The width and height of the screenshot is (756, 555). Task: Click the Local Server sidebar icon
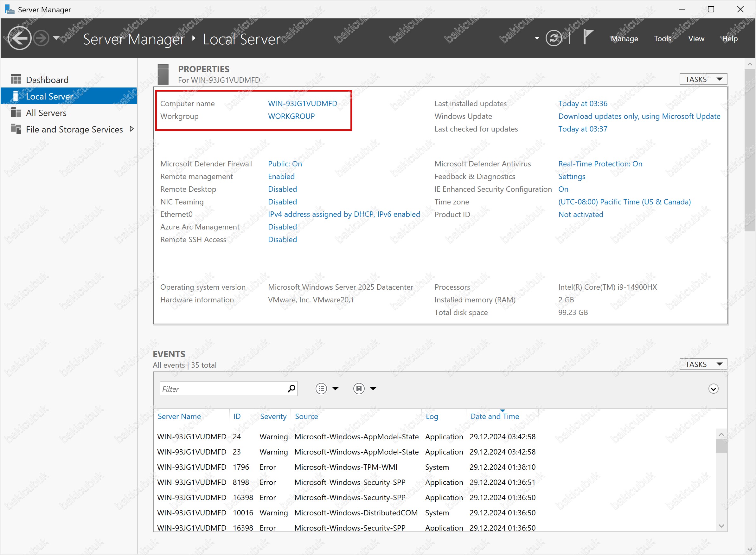pyautogui.click(x=16, y=96)
